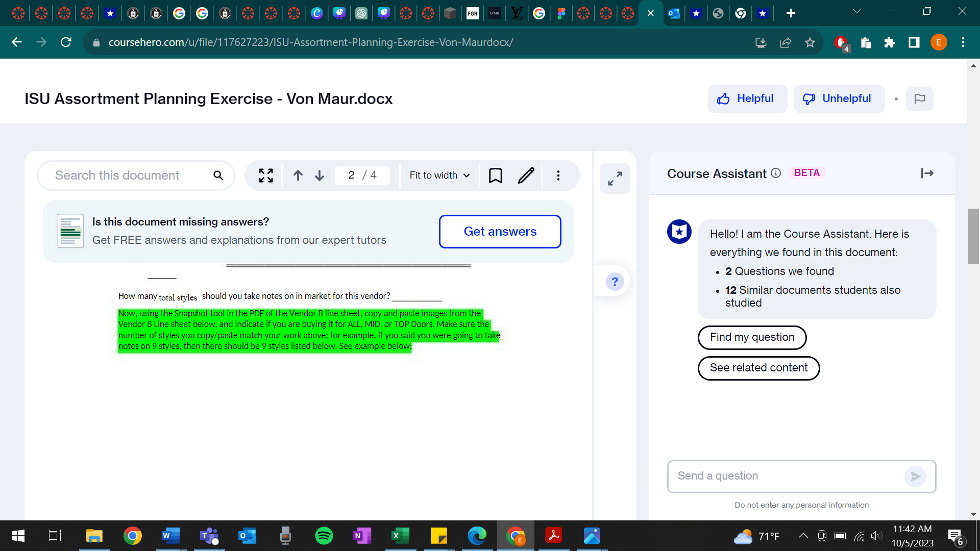Mark the document as Helpful

[x=747, y=99]
